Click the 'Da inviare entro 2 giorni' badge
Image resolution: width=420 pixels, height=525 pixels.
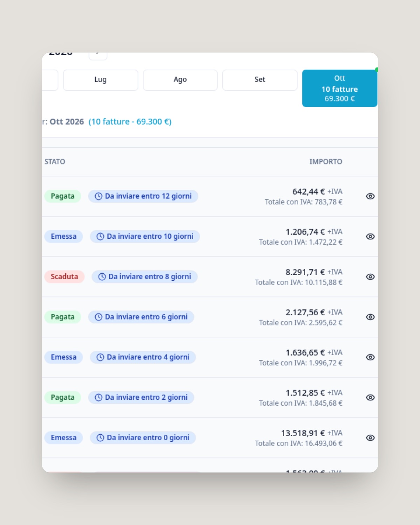pyautogui.click(x=141, y=398)
